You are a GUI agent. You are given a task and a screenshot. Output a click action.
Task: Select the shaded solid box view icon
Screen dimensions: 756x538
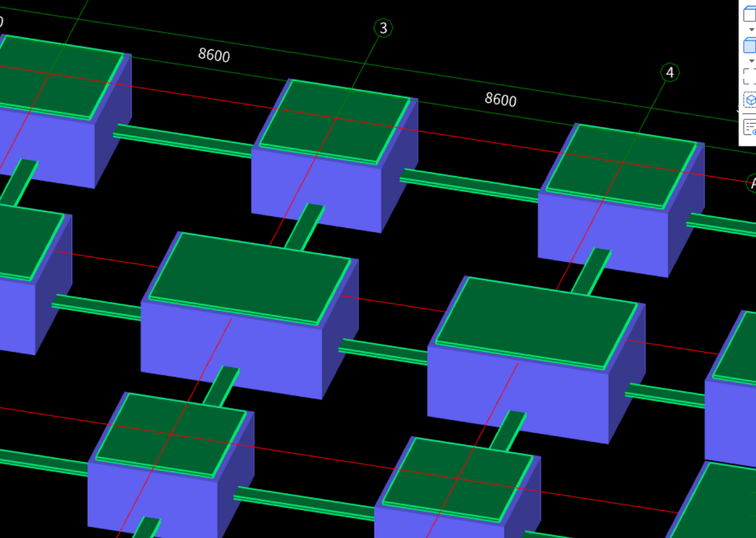tap(750, 46)
